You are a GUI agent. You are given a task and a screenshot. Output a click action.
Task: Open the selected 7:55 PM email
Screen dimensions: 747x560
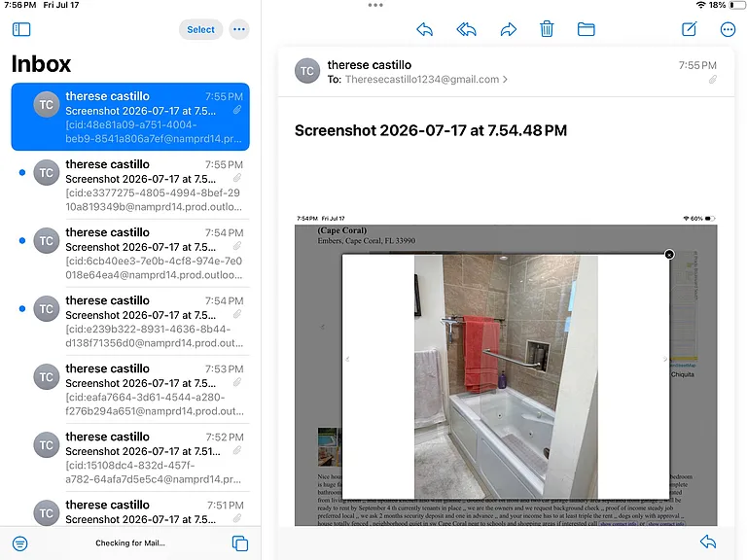130,117
